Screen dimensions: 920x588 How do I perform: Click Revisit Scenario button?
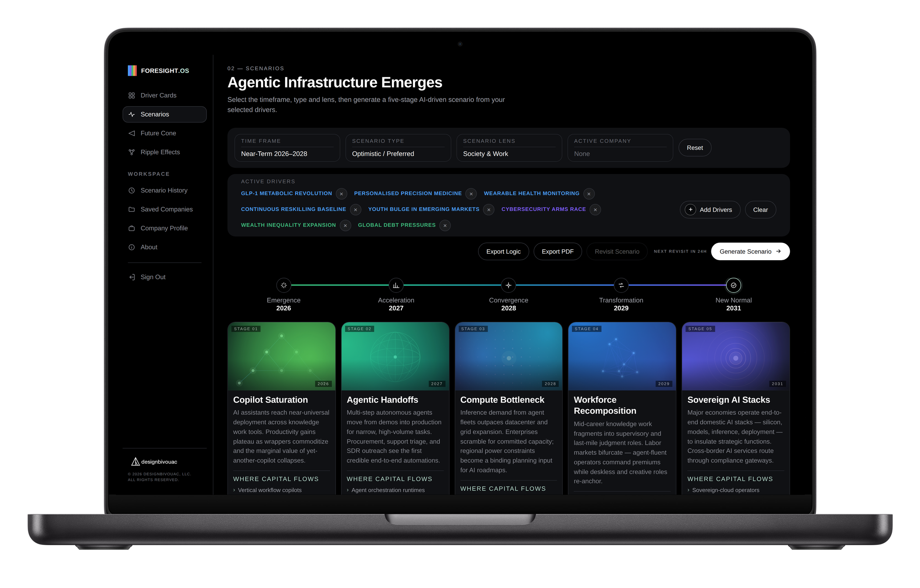617,251
